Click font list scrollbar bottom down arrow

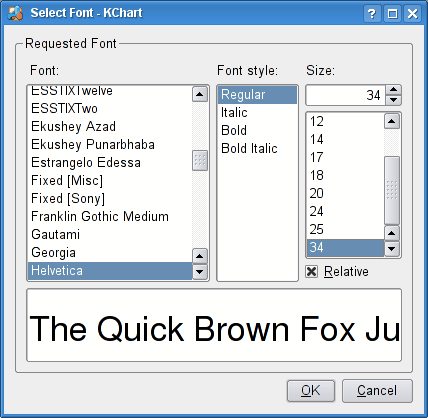click(200, 272)
